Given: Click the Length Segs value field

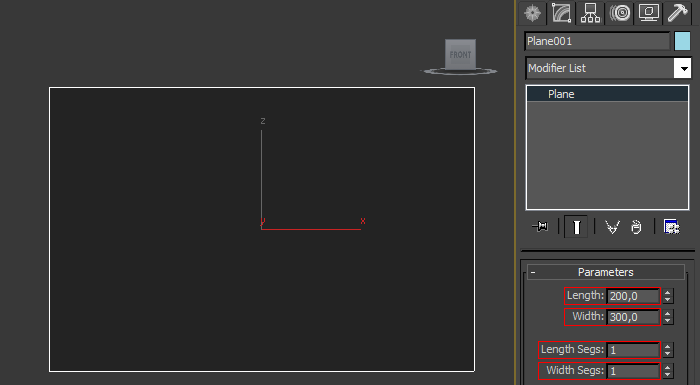Looking at the screenshot, I should tap(633, 350).
